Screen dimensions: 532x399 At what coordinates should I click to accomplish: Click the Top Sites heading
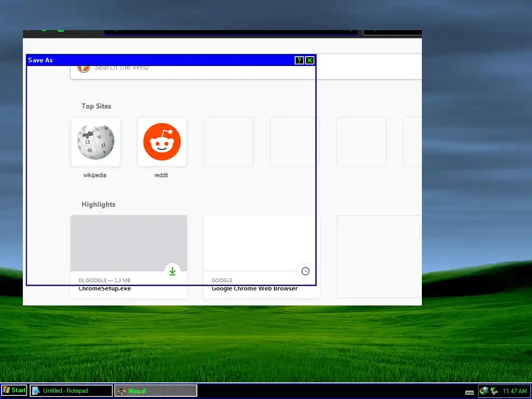click(96, 106)
